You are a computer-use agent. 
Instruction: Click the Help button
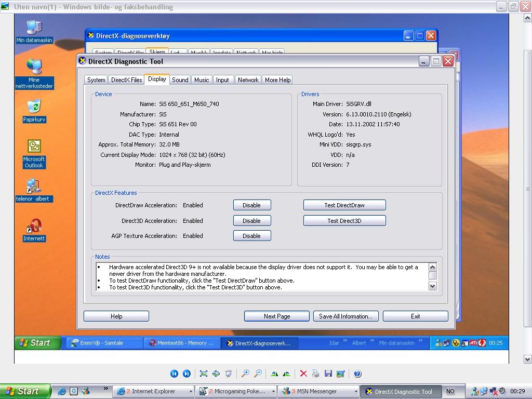[x=116, y=316]
